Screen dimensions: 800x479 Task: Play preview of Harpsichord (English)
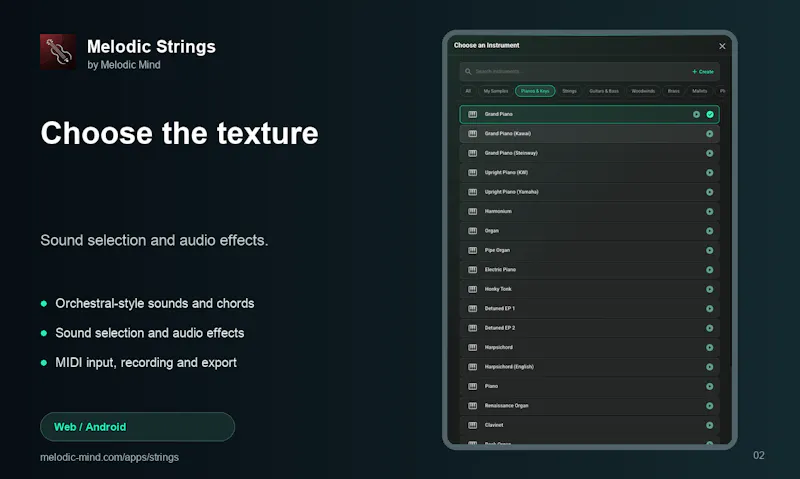[x=709, y=367]
